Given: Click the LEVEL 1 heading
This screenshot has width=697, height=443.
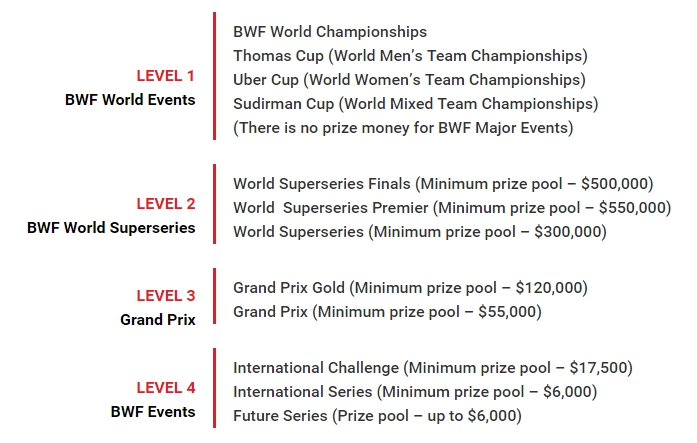Looking at the screenshot, I should click(165, 76).
